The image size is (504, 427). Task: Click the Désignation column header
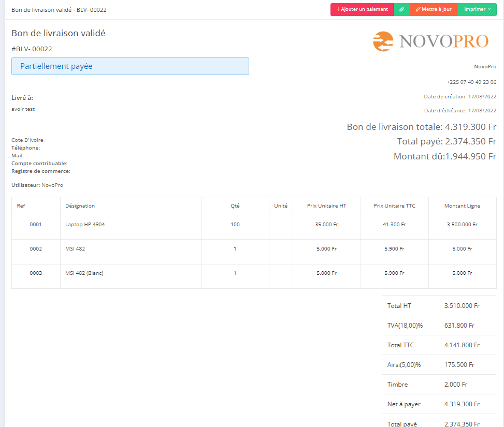pyautogui.click(x=80, y=206)
